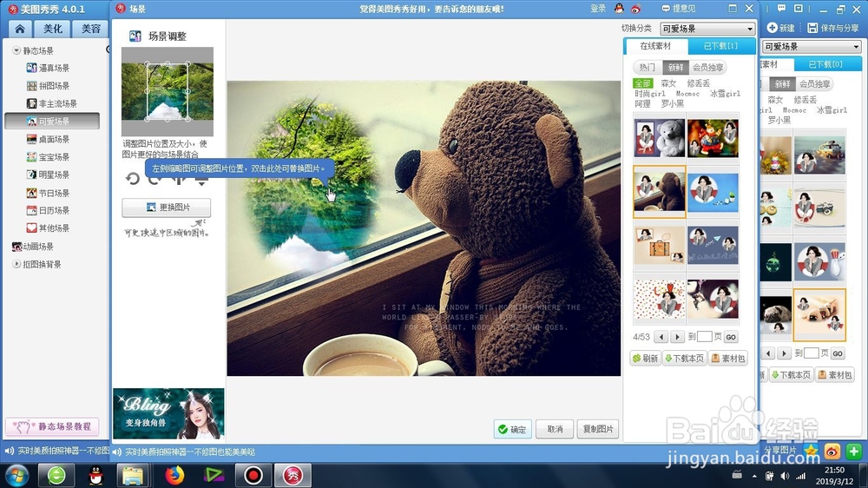Select the 阿狸 tag in the scene dialog
The width and height of the screenshot is (868, 488).
click(642, 103)
